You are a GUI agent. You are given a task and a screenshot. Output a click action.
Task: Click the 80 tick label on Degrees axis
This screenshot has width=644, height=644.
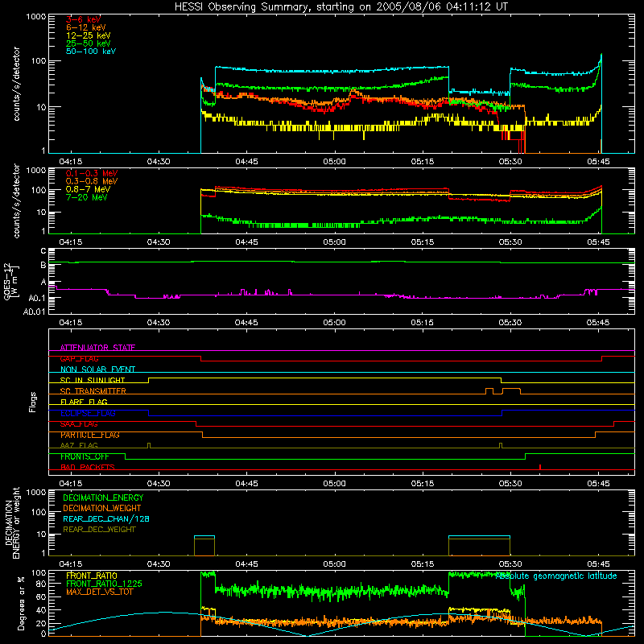[x=41, y=584]
